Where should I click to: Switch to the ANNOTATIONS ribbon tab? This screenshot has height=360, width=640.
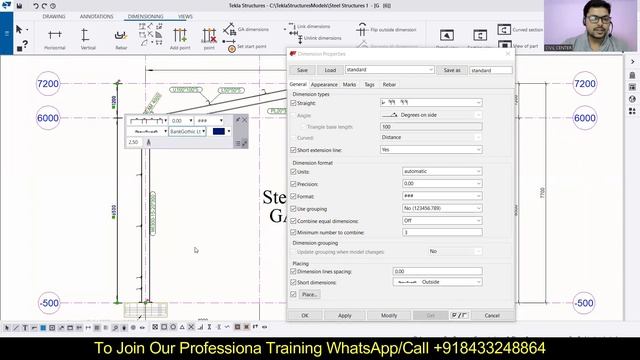click(97, 16)
